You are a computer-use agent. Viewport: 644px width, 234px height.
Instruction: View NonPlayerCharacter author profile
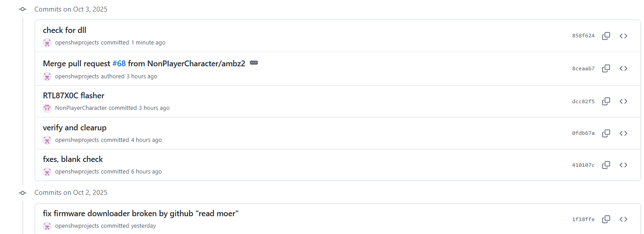[80, 108]
